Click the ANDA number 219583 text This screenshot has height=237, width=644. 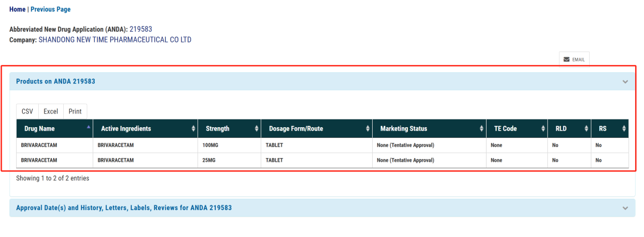tap(141, 29)
